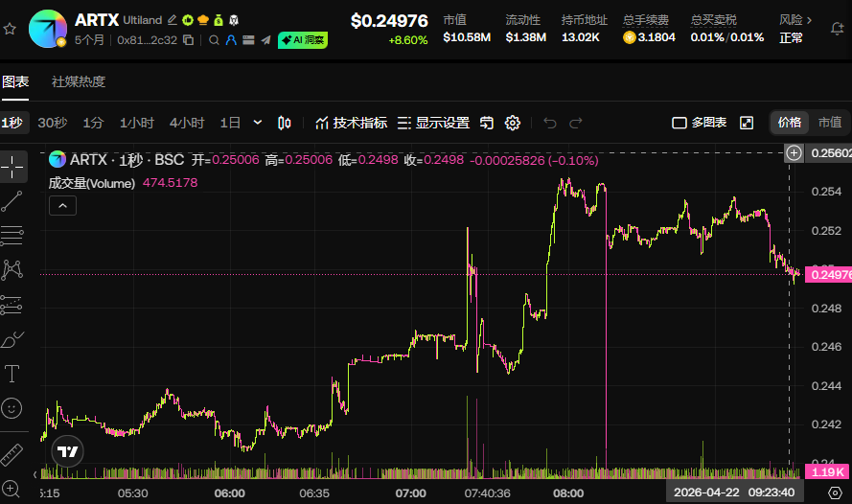The height and width of the screenshot is (504, 852).
Task: Open 显示设置 display settings
Action: (433, 123)
